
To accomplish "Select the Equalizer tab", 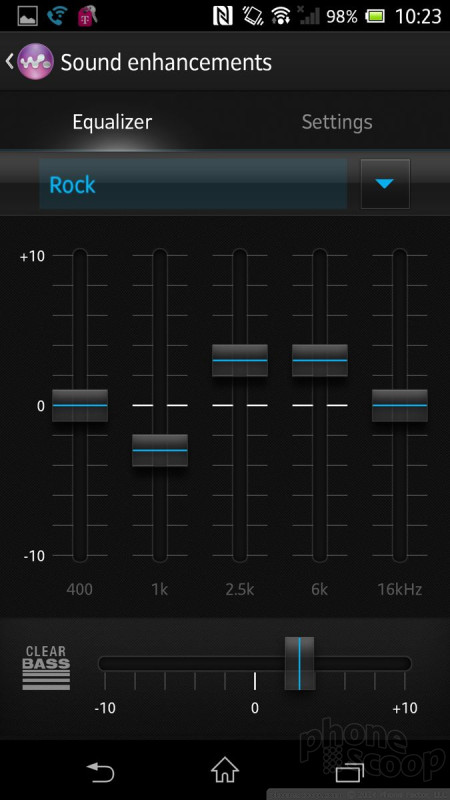I will 112,122.
